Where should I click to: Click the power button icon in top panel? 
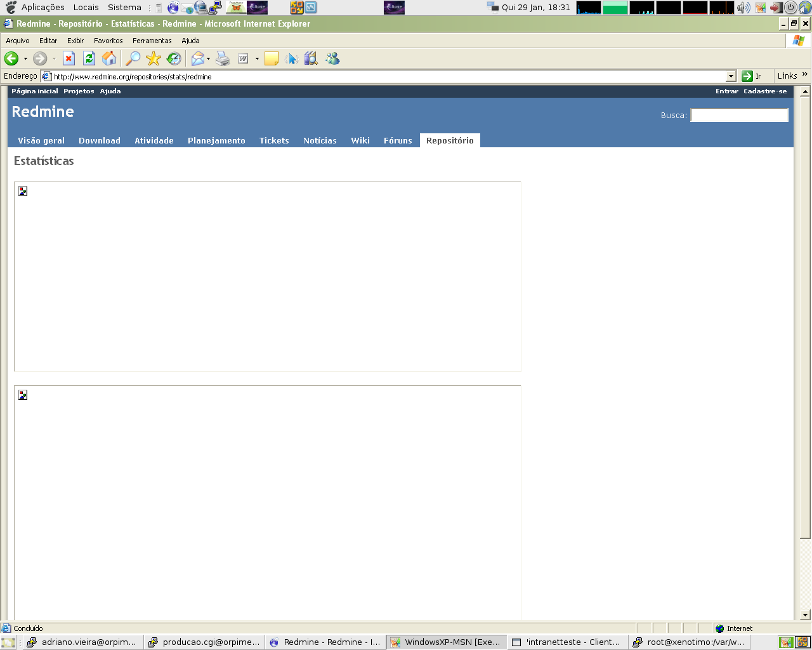pos(790,8)
